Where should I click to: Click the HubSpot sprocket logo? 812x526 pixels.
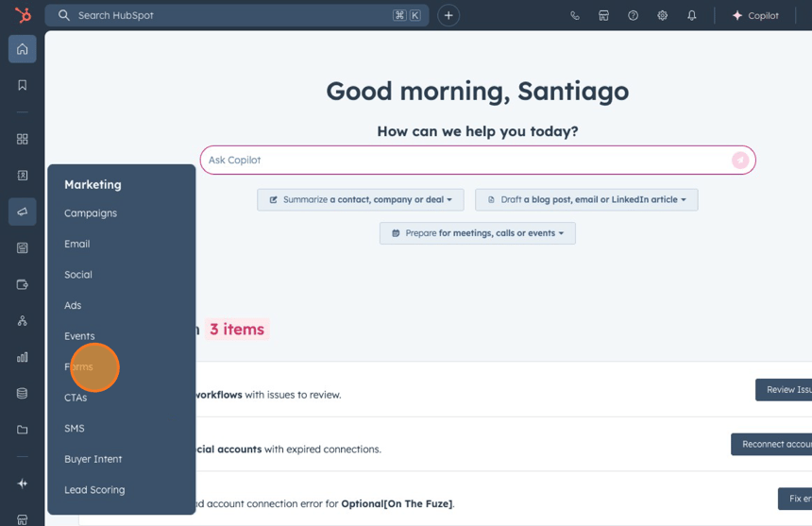pos(23,15)
